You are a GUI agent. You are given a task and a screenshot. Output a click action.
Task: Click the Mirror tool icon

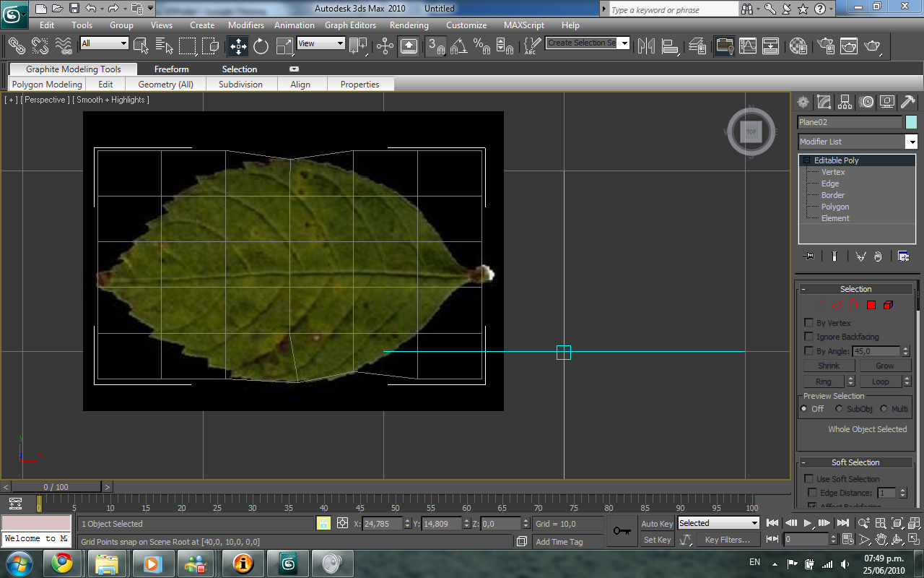click(x=646, y=46)
